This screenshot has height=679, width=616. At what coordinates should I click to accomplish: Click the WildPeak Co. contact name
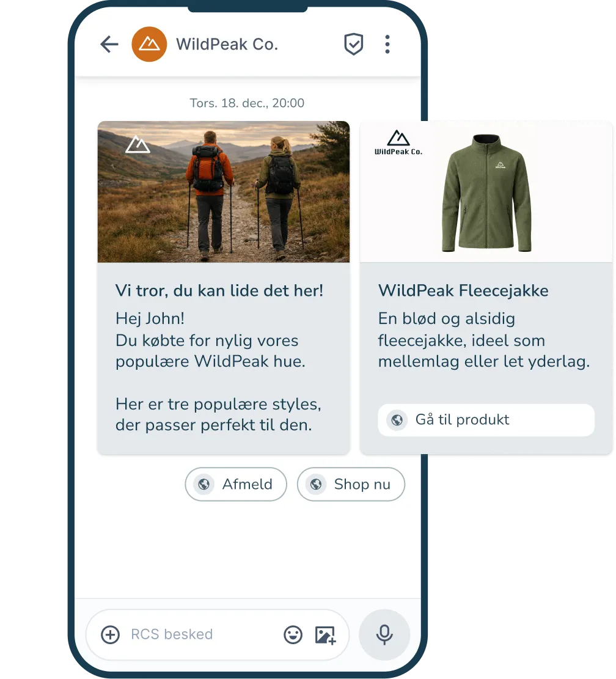pos(227,44)
